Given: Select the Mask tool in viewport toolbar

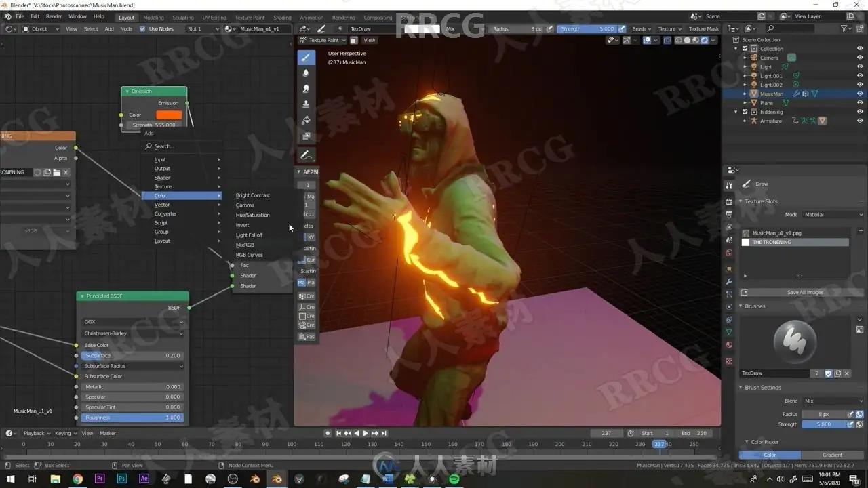Looking at the screenshot, I should [x=306, y=136].
